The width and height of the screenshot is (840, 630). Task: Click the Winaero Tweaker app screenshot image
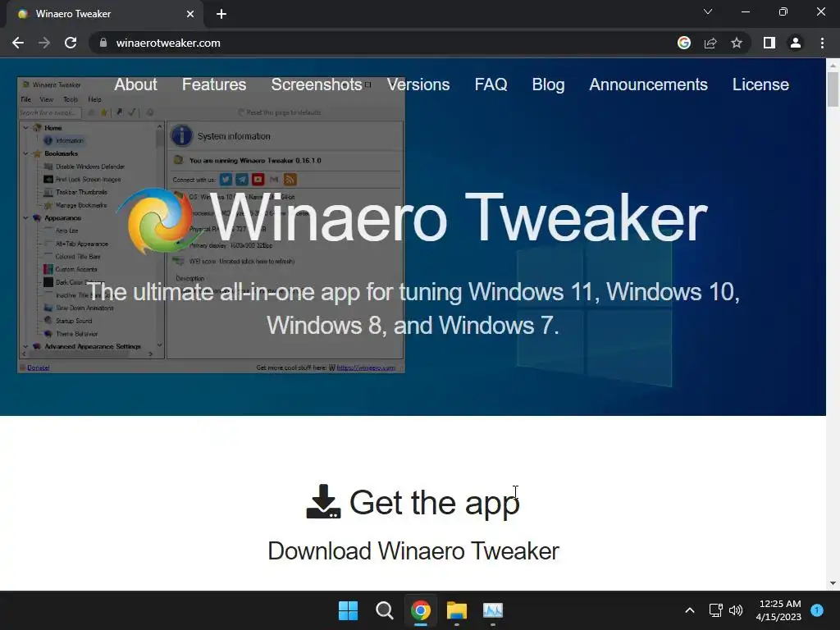coord(211,225)
